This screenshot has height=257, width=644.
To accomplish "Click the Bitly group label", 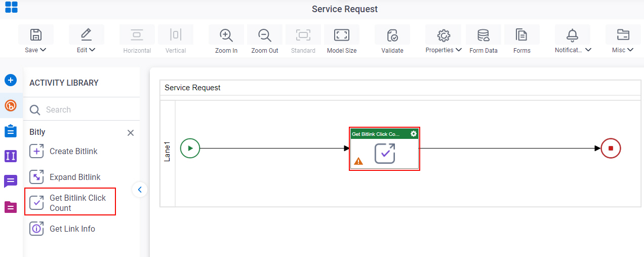I will [37, 132].
